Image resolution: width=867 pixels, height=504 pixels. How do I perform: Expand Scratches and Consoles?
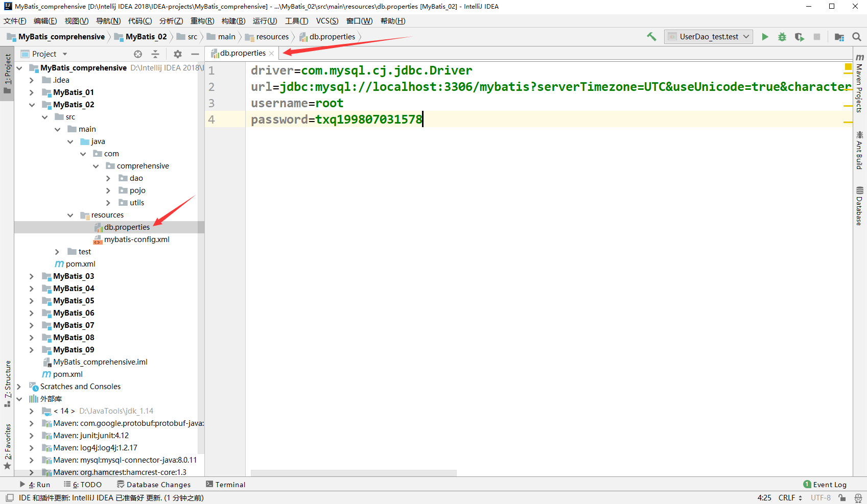[x=19, y=387]
